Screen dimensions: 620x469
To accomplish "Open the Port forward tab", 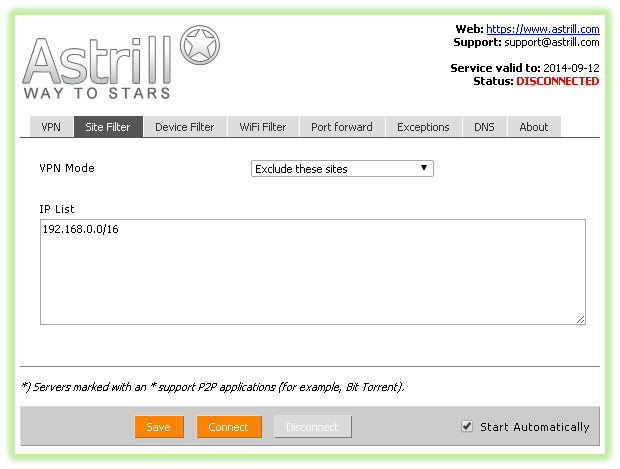I will 342,127.
